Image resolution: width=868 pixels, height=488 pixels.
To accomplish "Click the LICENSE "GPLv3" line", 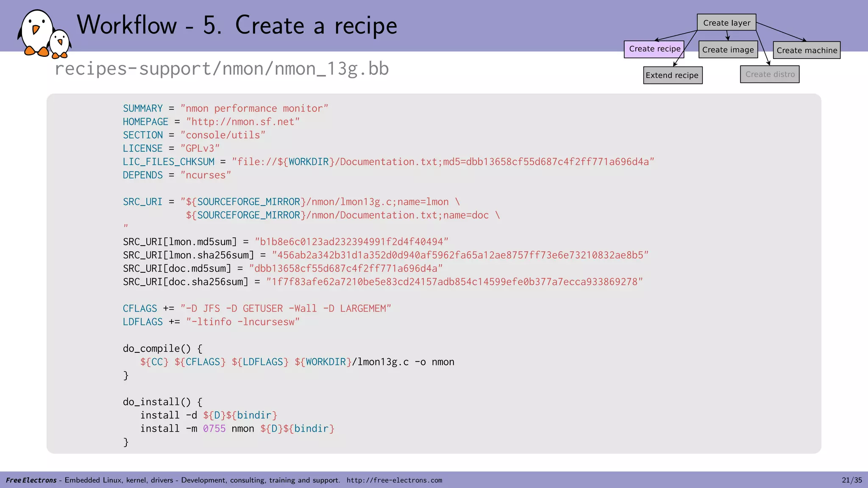I will (x=171, y=149).
